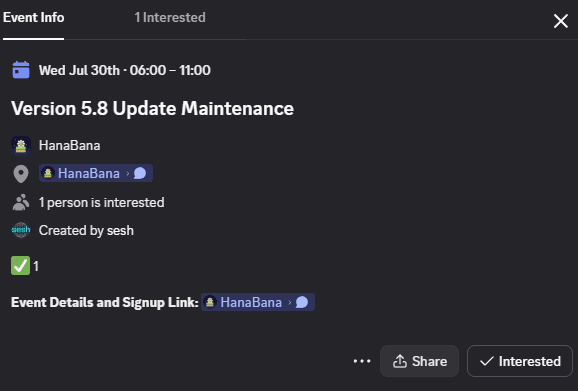Click the blue calendar icon beside the date
This screenshot has height=391, width=578.
point(21,70)
